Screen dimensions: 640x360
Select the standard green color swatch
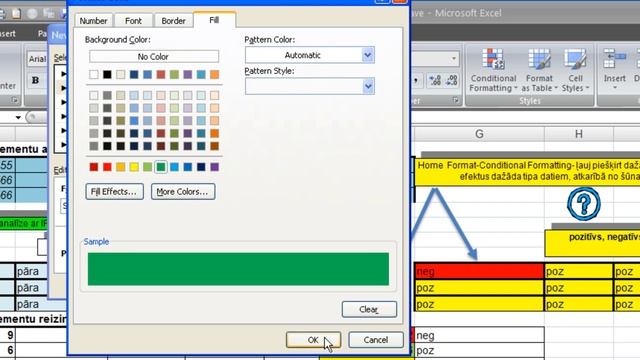(x=161, y=167)
